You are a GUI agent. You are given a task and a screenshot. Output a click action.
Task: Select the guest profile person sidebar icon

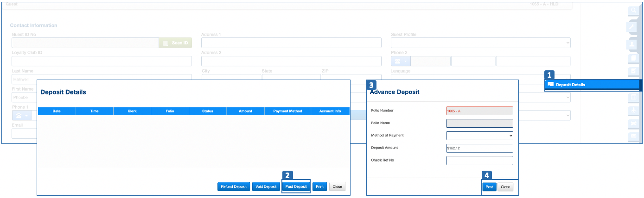pyautogui.click(x=633, y=43)
